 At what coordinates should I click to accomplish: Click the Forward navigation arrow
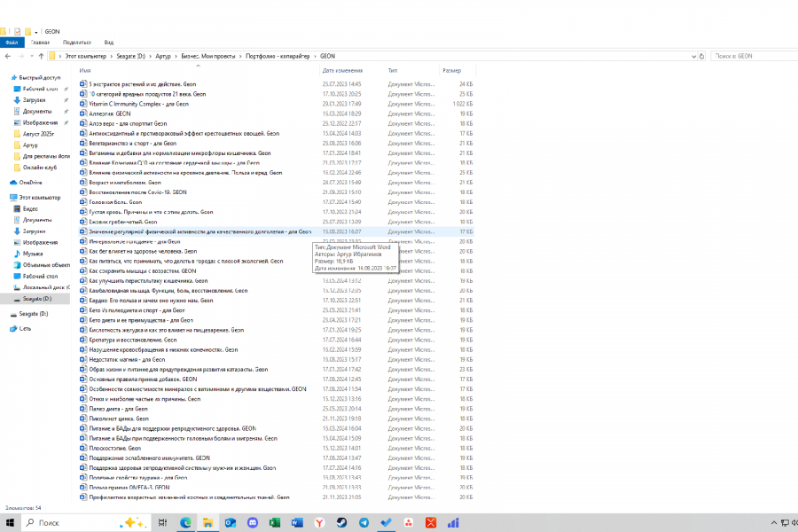[x=21, y=56]
